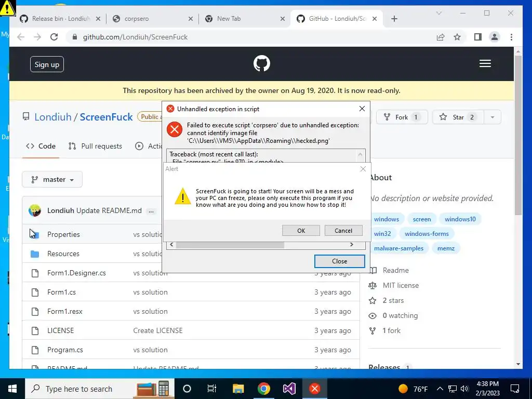Image resolution: width=532 pixels, height=399 pixels.
Task: Switch to the New Tab tab
Action: 244,19
